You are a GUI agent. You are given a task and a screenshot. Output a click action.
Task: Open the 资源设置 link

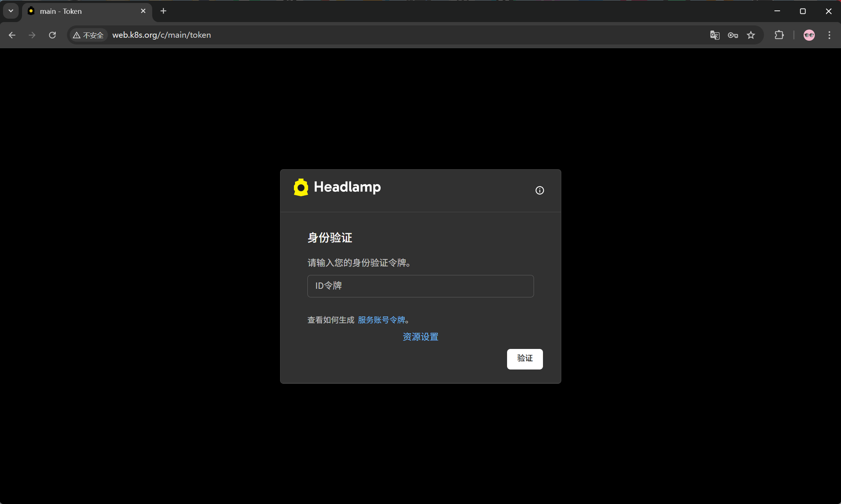420,337
